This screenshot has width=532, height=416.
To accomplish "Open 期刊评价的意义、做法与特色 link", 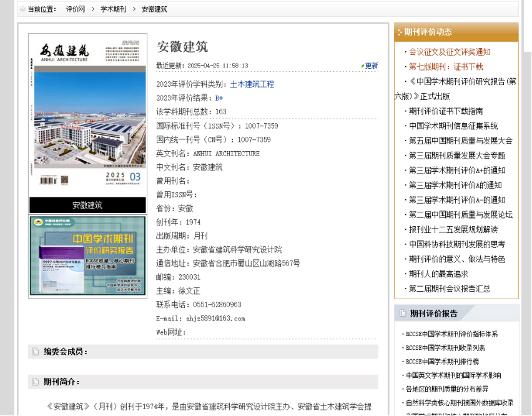I will pyautogui.click(x=457, y=259).
